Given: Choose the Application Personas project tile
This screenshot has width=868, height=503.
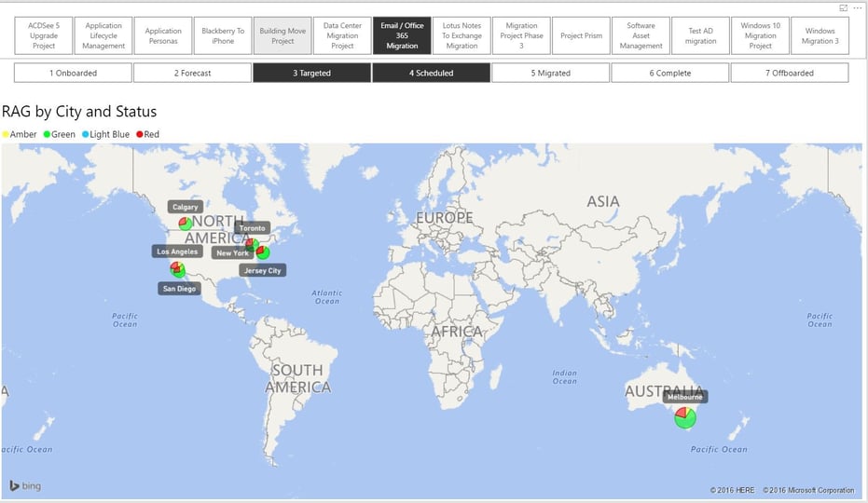Looking at the screenshot, I should pyautogui.click(x=163, y=35).
